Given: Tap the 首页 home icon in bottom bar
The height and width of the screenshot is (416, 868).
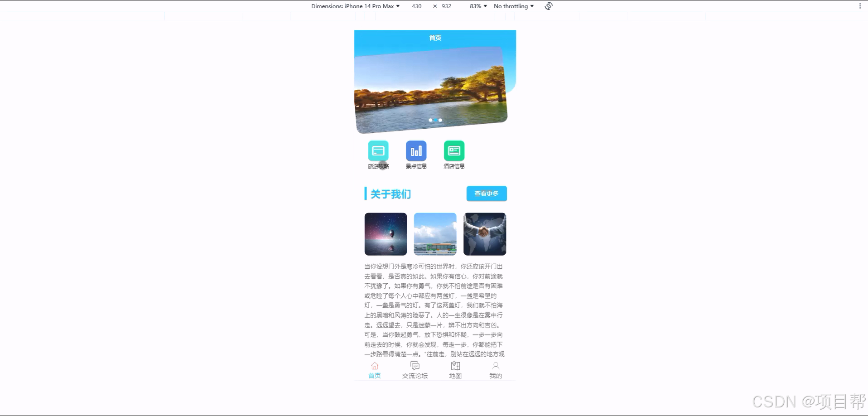Looking at the screenshot, I should (x=374, y=366).
